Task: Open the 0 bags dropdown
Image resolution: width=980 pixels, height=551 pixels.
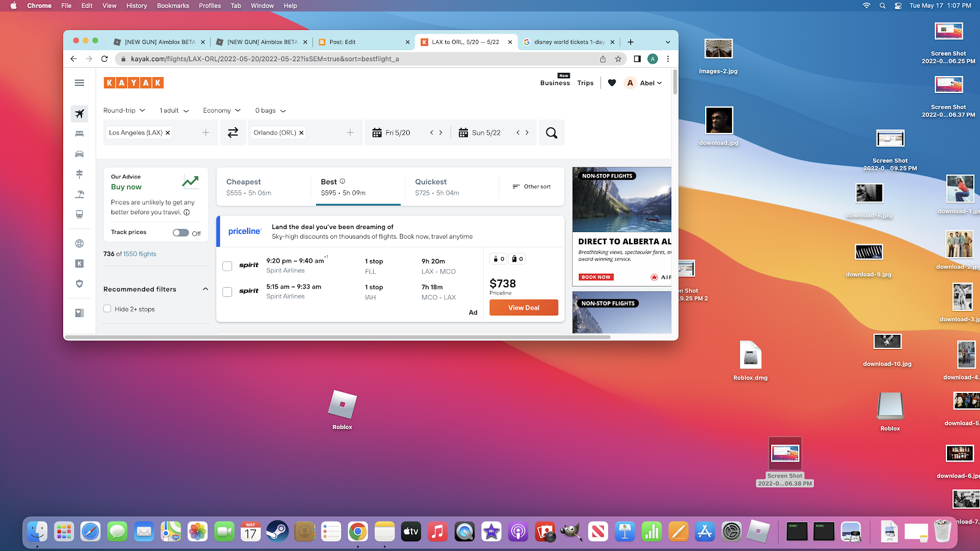Action: (270, 111)
